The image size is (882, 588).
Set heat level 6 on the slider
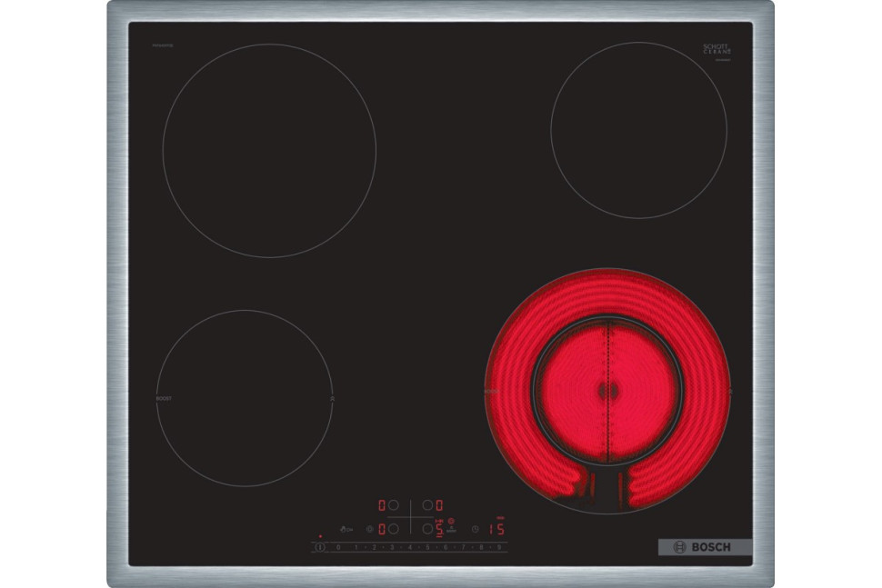[446, 547]
